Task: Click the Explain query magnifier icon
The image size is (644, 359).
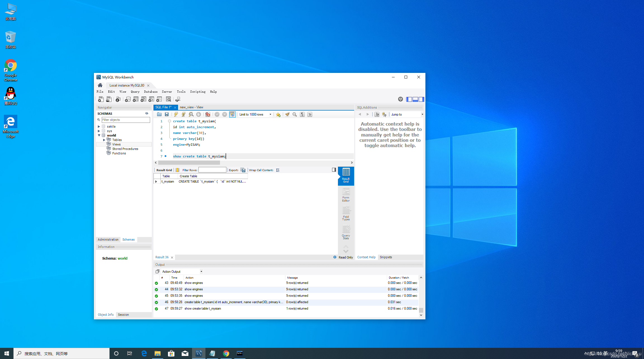Action: tap(191, 114)
